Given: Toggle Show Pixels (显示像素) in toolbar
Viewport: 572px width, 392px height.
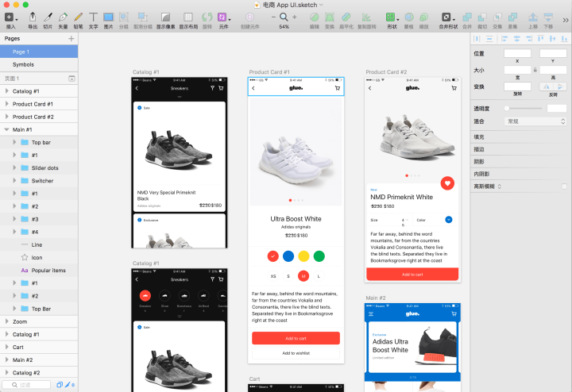Looking at the screenshot, I should [x=165, y=17].
